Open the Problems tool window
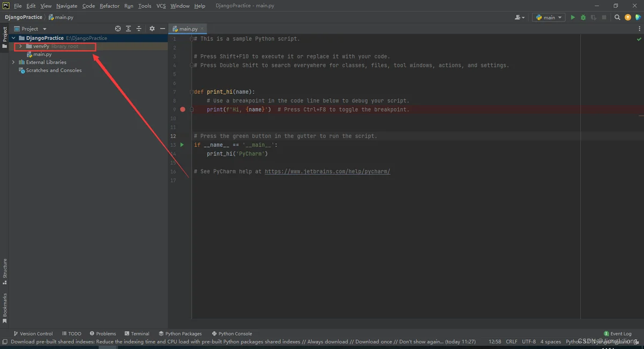644x349 pixels. pyautogui.click(x=103, y=333)
